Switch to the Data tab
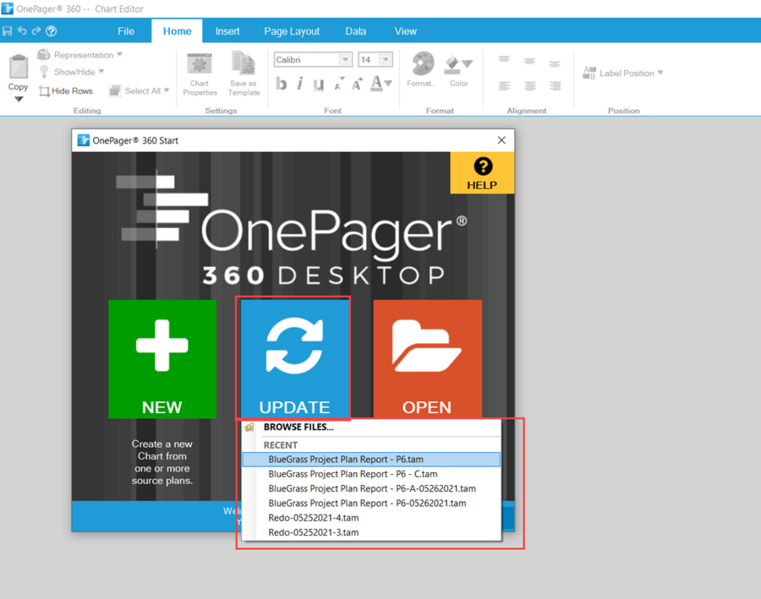The width and height of the screenshot is (761, 599). click(356, 31)
